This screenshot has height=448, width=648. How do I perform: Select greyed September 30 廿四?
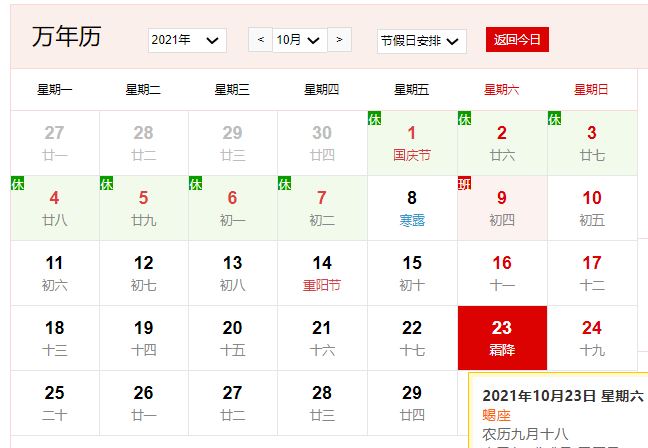[322, 143]
